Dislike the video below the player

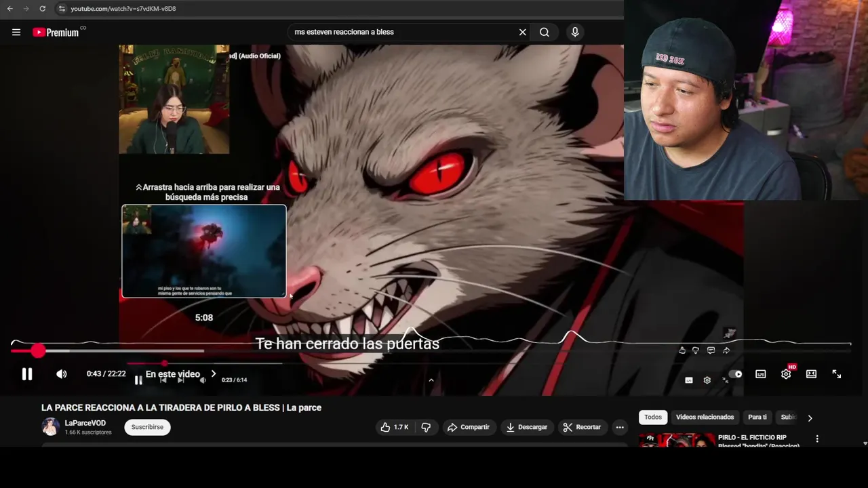coord(426,427)
